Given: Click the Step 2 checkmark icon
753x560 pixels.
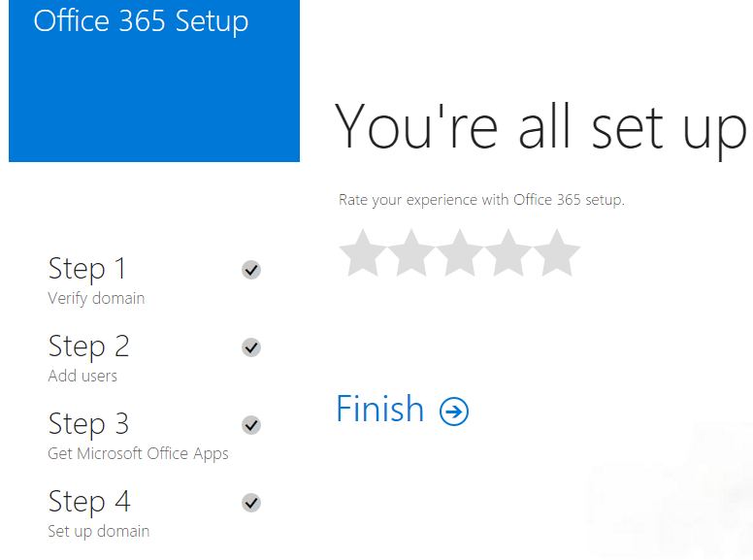Looking at the screenshot, I should [x=251, y=347].
